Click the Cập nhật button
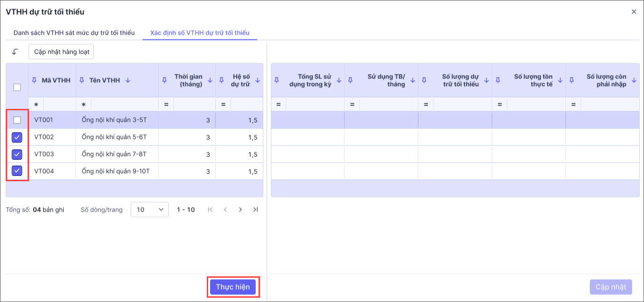Viewport: 644px width, 302px height. 611,287
